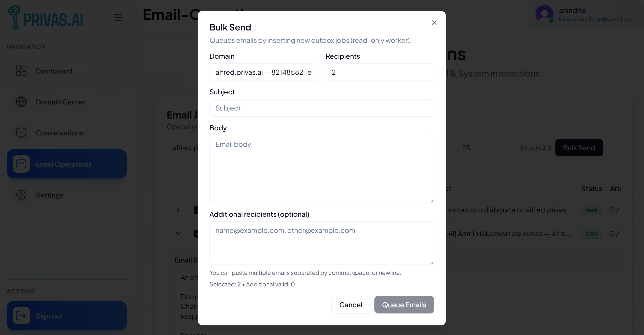Go to the Dashboard nav item

[x=54, y=71]
